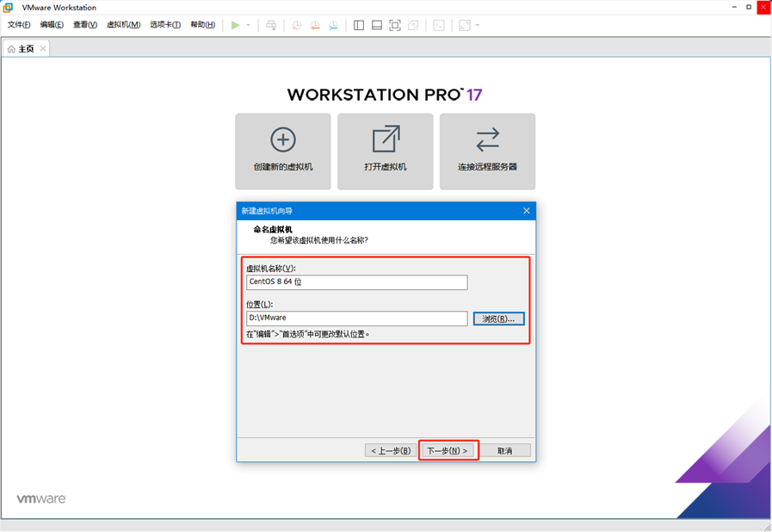Screen dimensions: 772x532
Task: Open the 选项卡(T) menu
Action: pyautogui.click(x=165, y=25)
